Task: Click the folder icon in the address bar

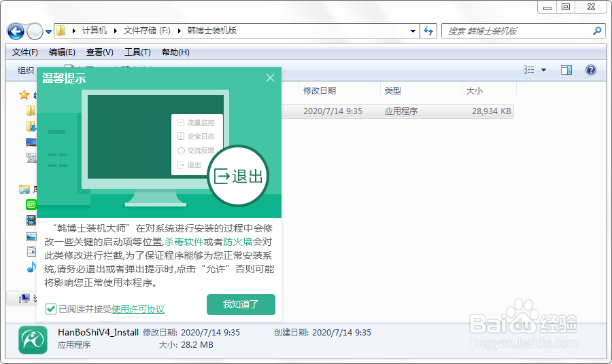Action: [x=61, y=31]
